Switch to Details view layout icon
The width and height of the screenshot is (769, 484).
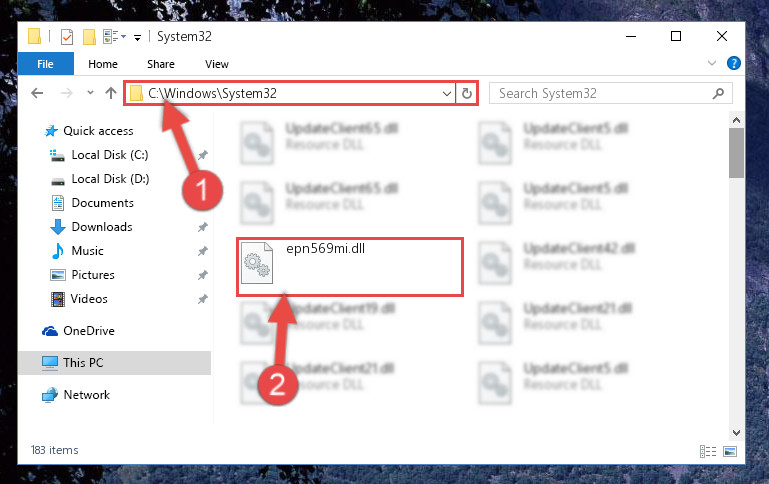pyautogui.click(x=708, y=451)
